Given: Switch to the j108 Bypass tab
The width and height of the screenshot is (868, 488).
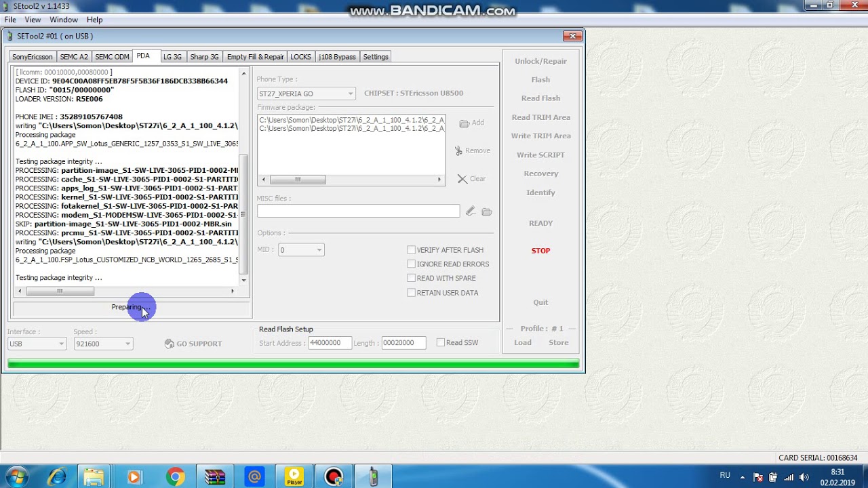Looking at the screenshot, I should [x=337, y=57].
